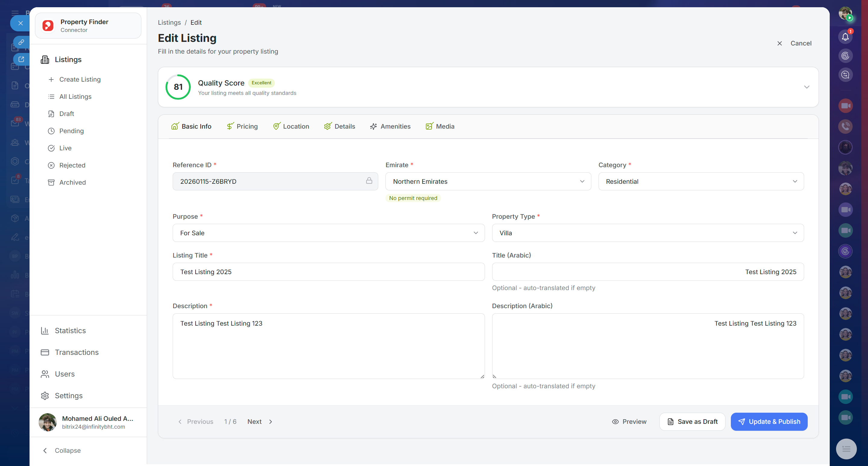
Task: Open the Property Type dropdown
Action: (647, 233)
